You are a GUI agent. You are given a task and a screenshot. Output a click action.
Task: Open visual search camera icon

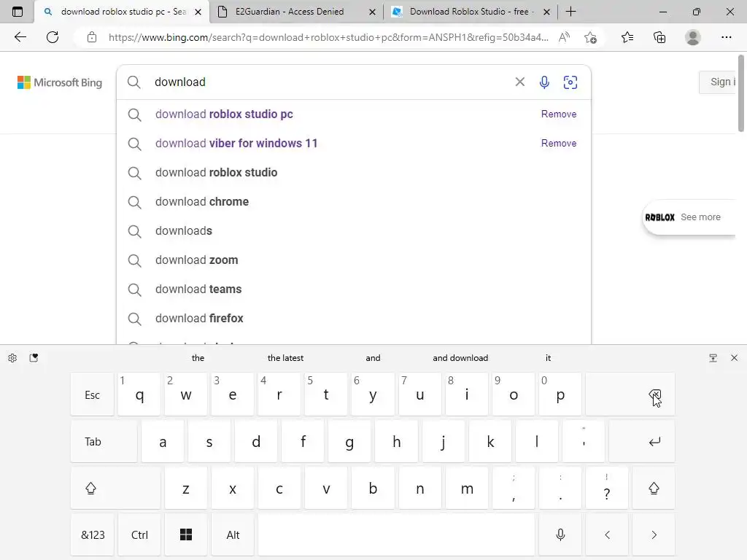(x=570, y=82)
